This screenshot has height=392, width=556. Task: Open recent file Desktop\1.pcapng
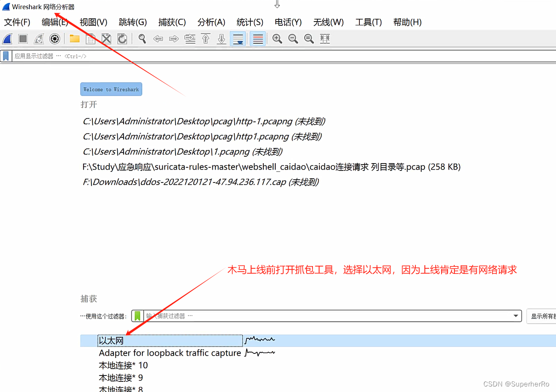coord(182,152)
